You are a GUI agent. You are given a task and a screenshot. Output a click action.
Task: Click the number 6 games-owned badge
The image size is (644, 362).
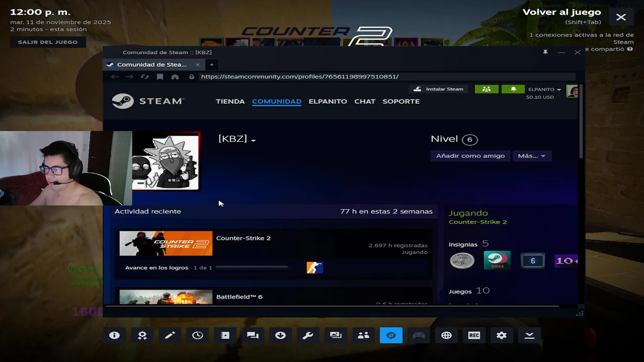533,260
